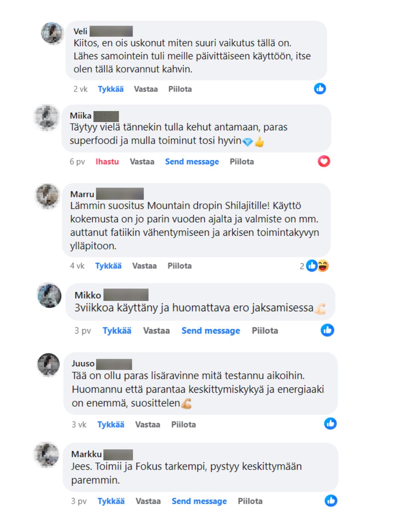Hide Juuso's comment with Piilota
This screenshot has height=532, width=399.
coord(184,425)
